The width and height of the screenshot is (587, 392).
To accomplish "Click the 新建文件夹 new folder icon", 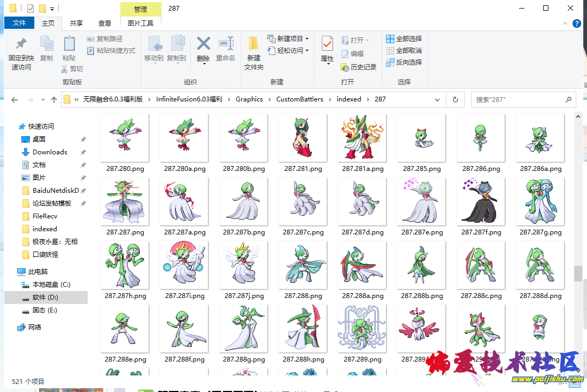I will [x=254, y=44].
